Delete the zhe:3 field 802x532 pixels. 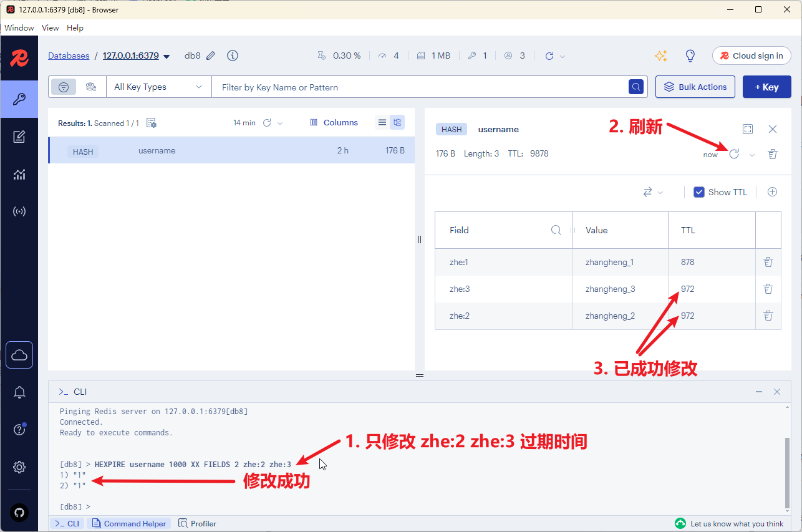(768, 289)
